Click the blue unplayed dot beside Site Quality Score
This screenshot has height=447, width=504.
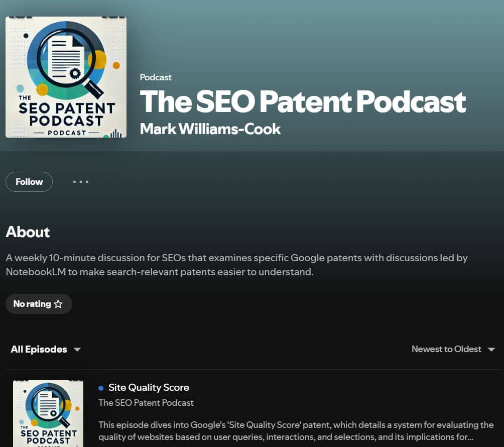101,388
